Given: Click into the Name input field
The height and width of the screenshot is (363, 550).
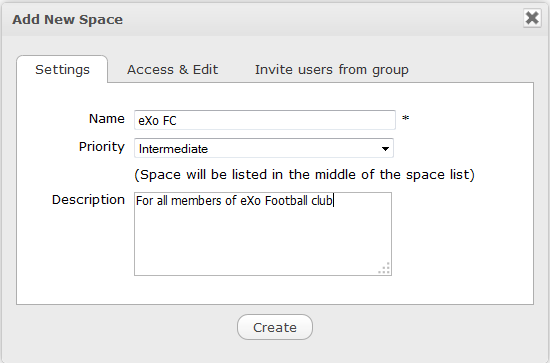Looking at the screenshot, I should pyautogui.click(x=265, y=120).
